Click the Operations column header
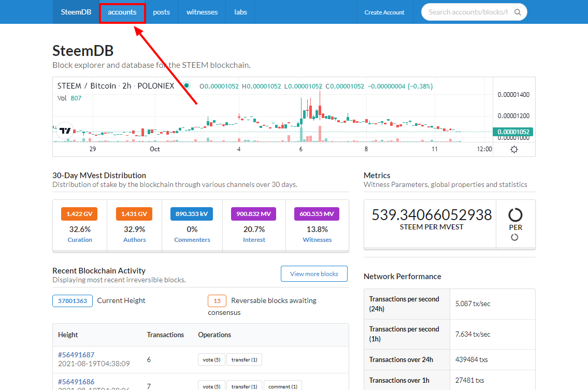Viewport: 588px width, 390px height. tap(214, 335)
